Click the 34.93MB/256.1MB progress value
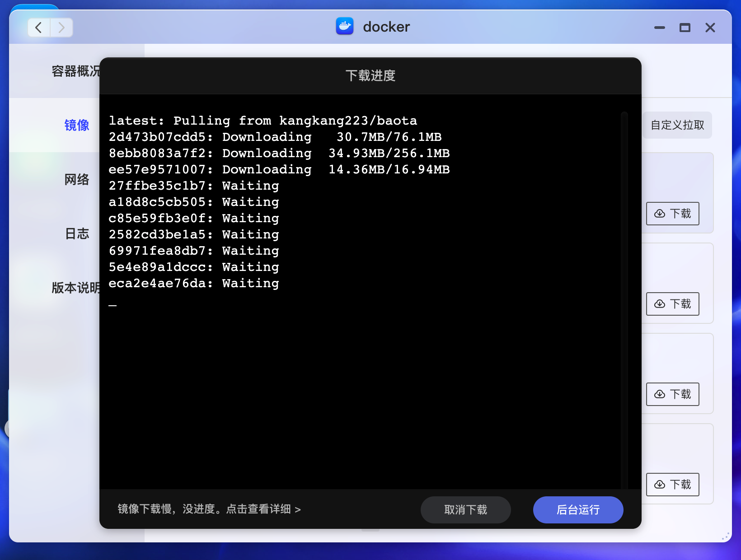This screenshot has height=560, width=741. (389, 153)
